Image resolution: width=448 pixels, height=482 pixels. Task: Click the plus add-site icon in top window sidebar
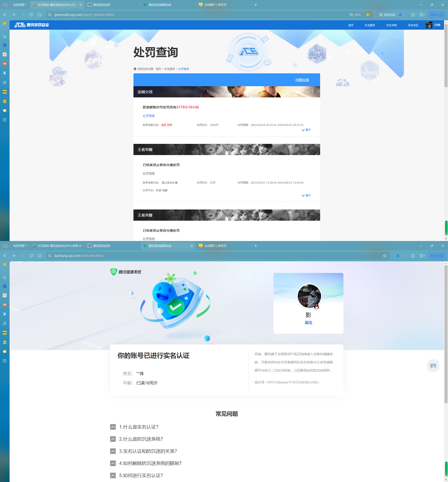click(5, 120)
